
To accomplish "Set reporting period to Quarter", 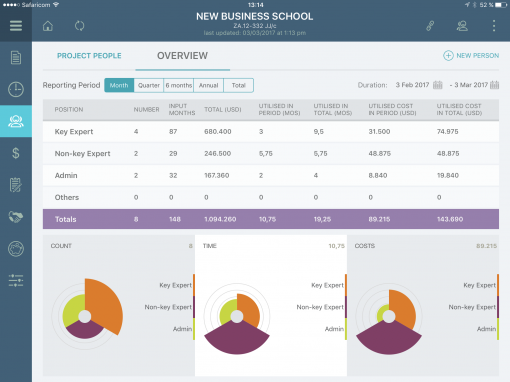I will pyautogui.click(x=149, y=85).
